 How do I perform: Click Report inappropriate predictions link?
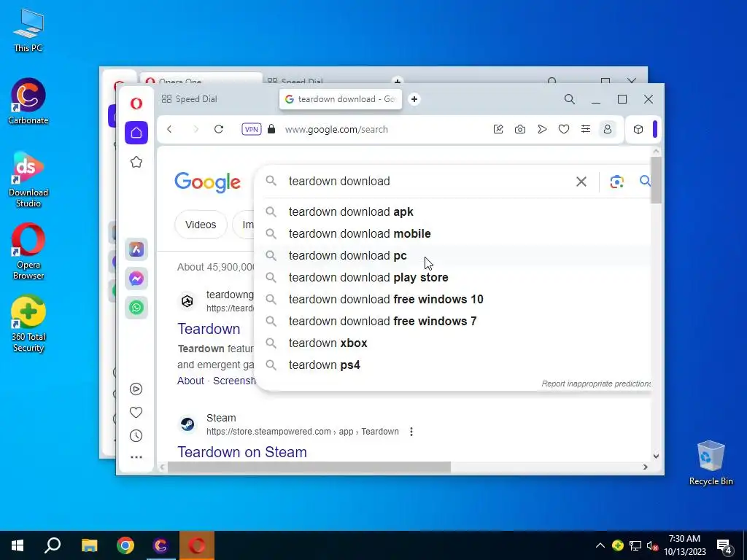click(x=596, y=384)
